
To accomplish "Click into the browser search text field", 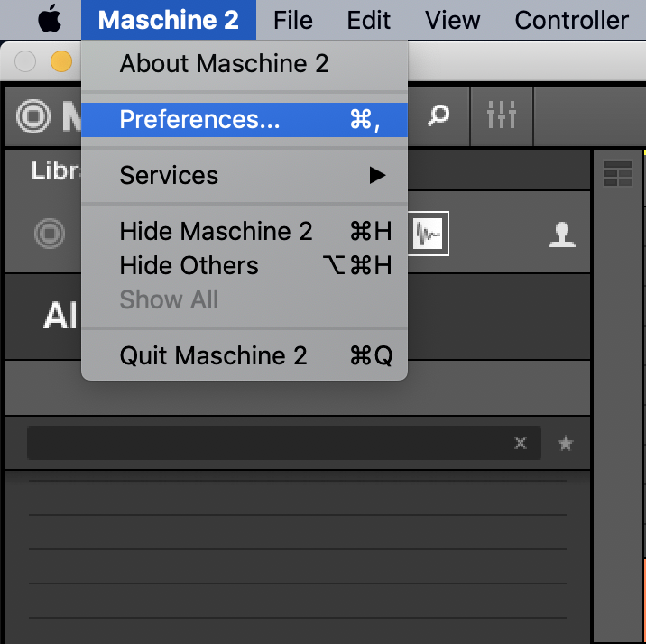I will pyautogui.click(x=270, y=443).
